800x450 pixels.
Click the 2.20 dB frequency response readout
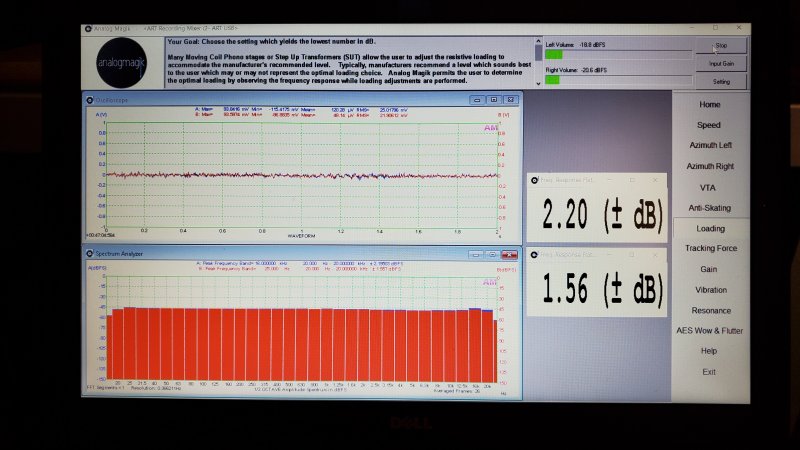(x=597, y=214)
